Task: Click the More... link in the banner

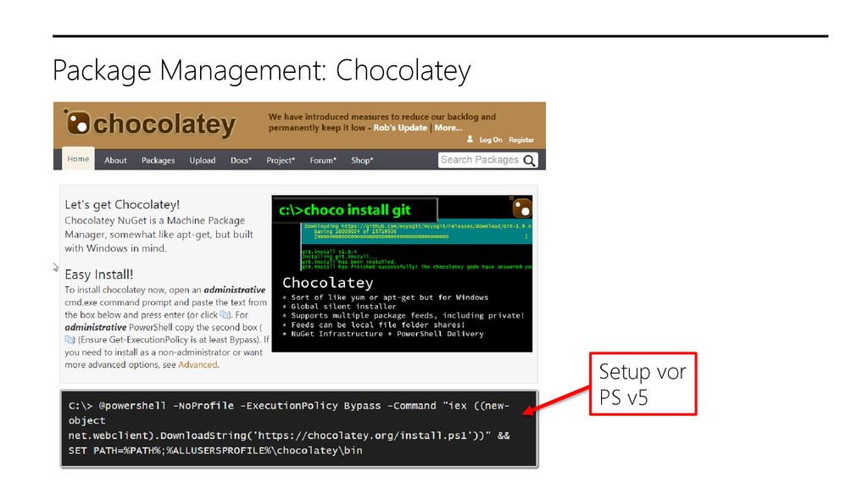Action: 448,128
